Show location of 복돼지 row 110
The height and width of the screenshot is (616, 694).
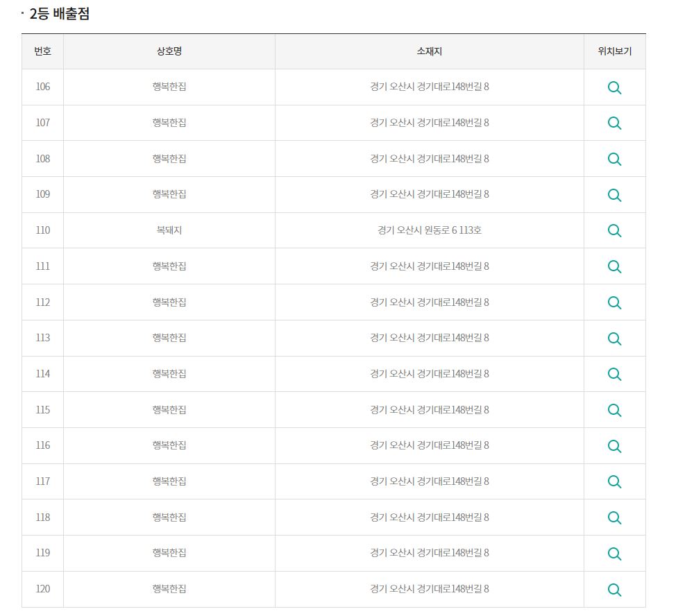[614, 230]
